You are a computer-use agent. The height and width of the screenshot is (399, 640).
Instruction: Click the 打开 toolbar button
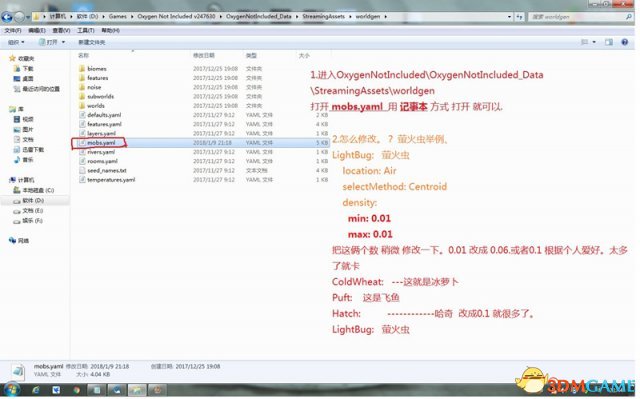(51, 42)
